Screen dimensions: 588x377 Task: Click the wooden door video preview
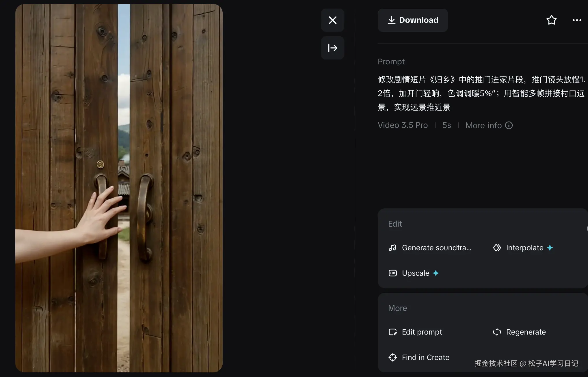tap(119, 188)
